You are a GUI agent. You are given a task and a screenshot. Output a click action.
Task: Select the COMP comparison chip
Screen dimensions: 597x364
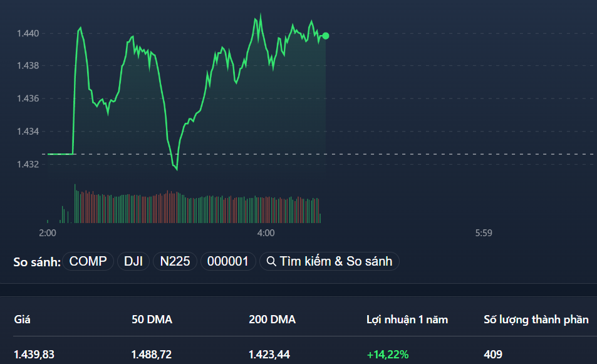coord(87,261)
